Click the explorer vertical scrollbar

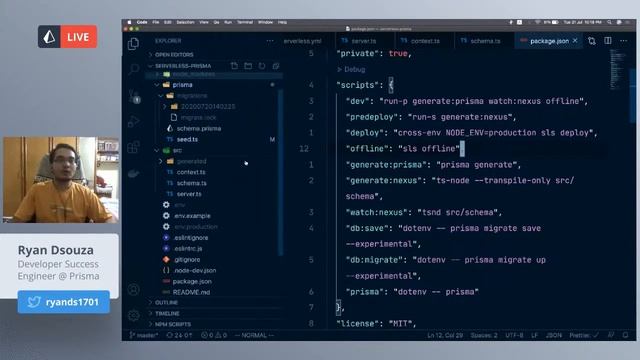click(280, 173)
